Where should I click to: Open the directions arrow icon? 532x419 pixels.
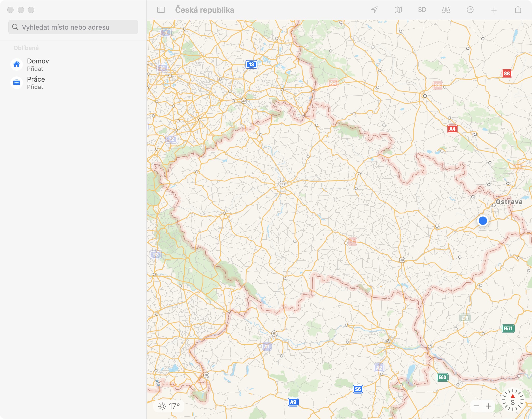pos(470,10)
